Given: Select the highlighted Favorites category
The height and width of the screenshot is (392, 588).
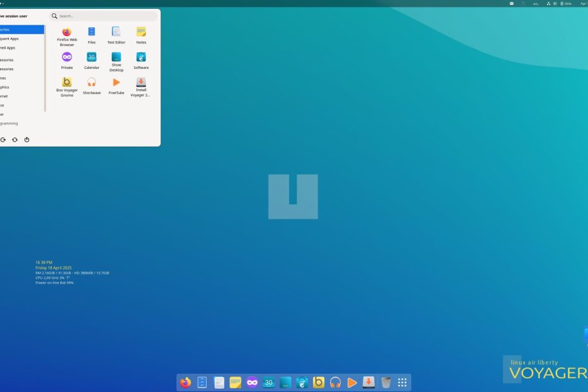Looking at the screenshot, I should (21, 30).
